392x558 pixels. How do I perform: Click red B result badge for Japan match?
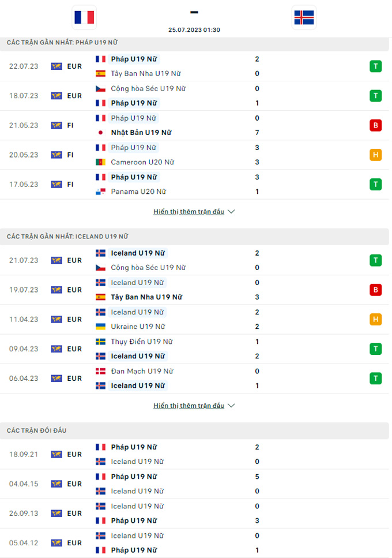pos(376,125)
